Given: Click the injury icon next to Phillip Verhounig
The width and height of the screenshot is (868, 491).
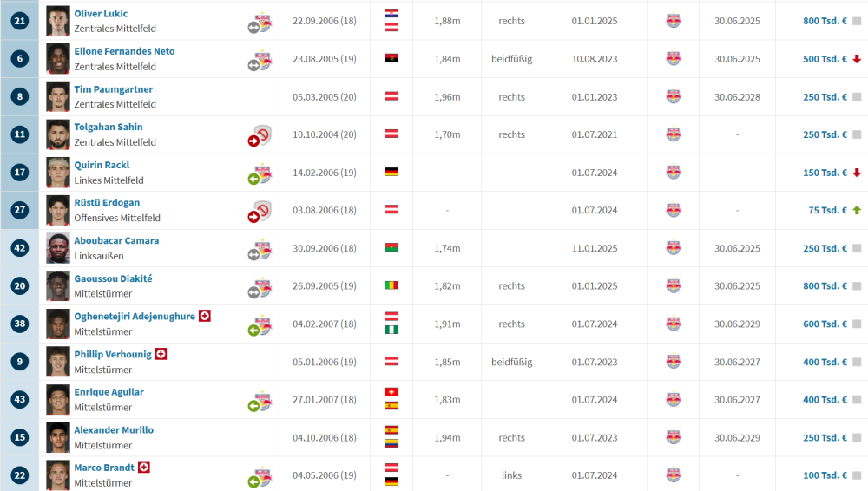Looking at the screenshot, I should pyautogui.click(x=161, y=354).
